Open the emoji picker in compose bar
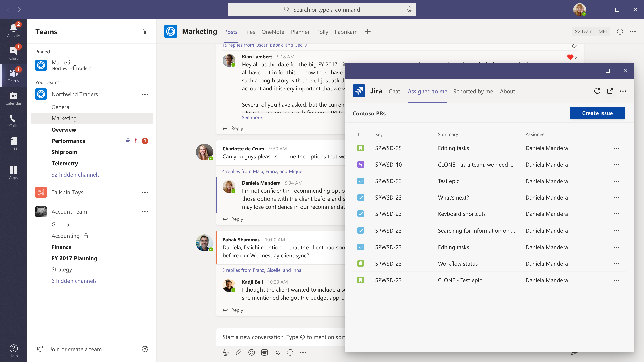The image size is (644, 362). tap(251, 352)
